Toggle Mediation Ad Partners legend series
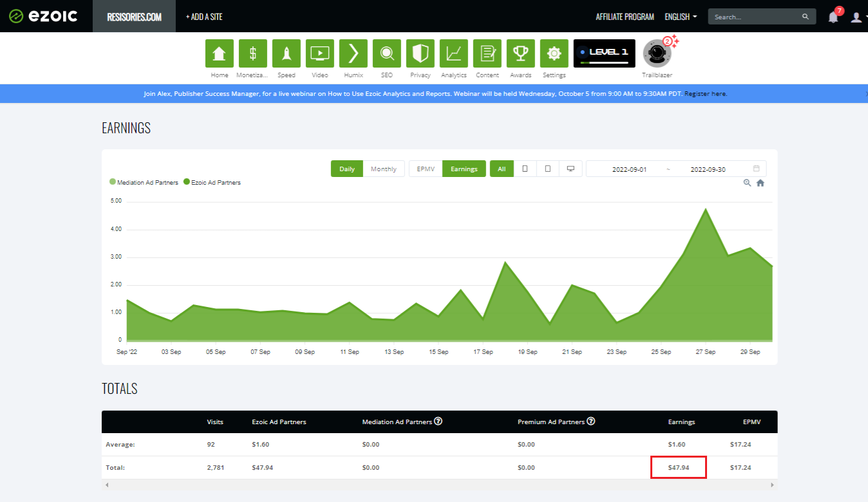 [144, 183]
